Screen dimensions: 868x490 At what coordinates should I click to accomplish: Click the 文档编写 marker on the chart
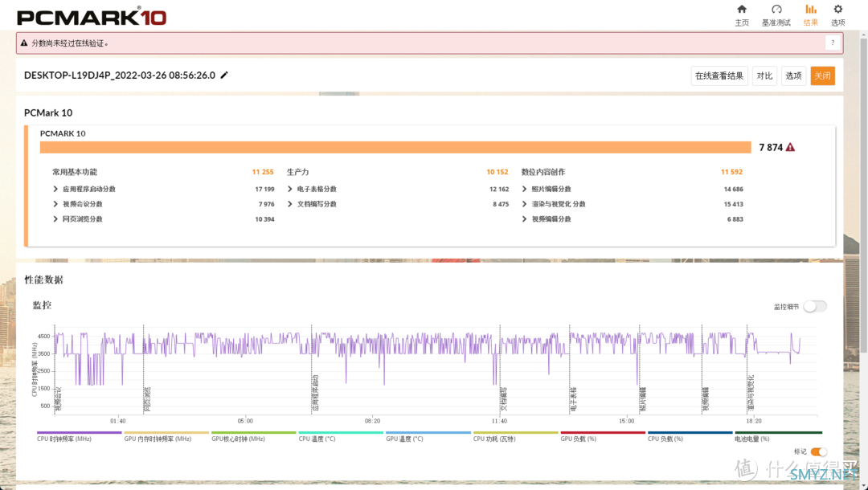(x=504, y=398)
